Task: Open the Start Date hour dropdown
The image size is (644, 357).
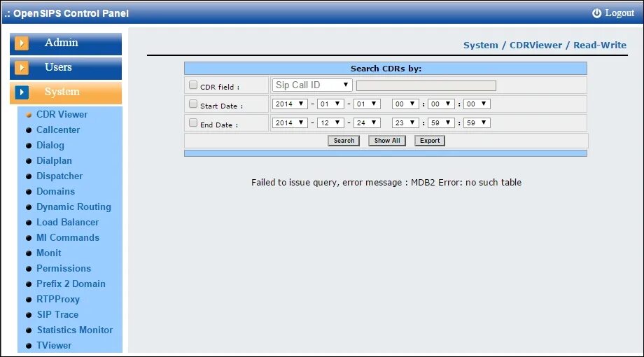Action: point(405,104)
